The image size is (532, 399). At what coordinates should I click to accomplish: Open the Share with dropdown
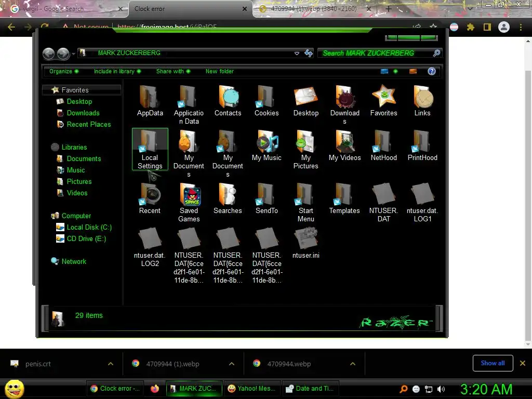pos(173,71)
